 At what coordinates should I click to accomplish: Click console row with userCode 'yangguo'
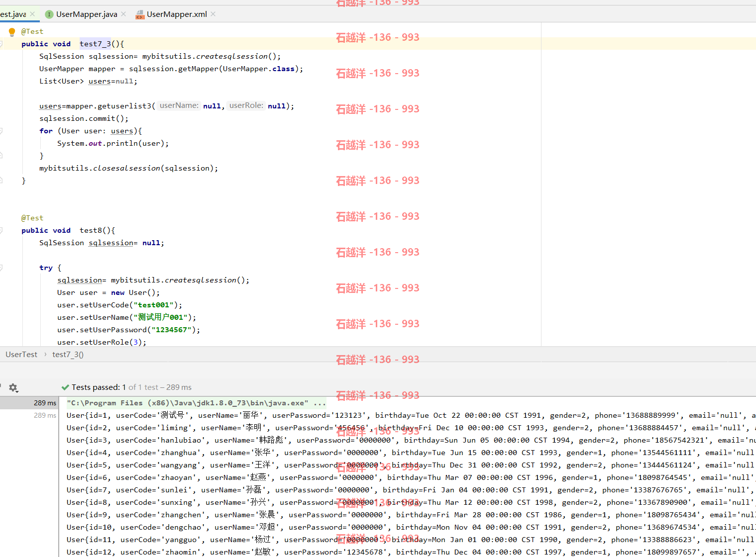tap(411, 540)
